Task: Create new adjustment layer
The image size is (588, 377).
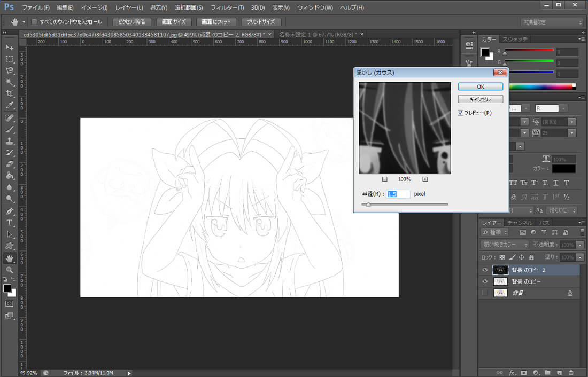Action: coord(536,373)
